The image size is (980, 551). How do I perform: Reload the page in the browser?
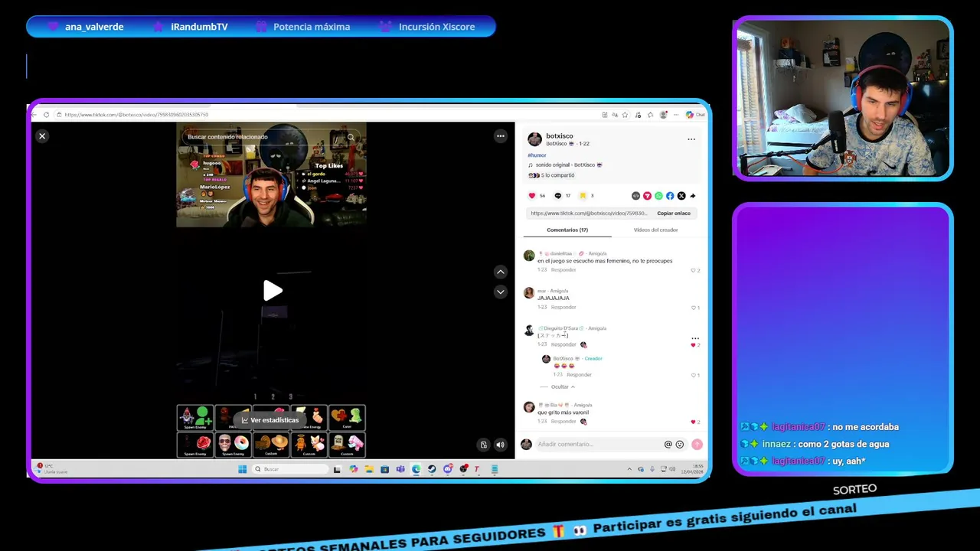[47, 115]
